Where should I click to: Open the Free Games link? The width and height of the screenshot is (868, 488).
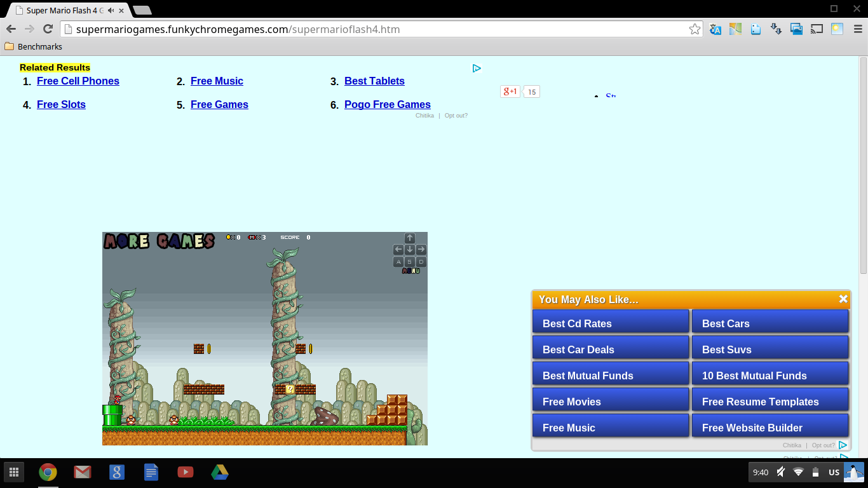pos(219,104)
